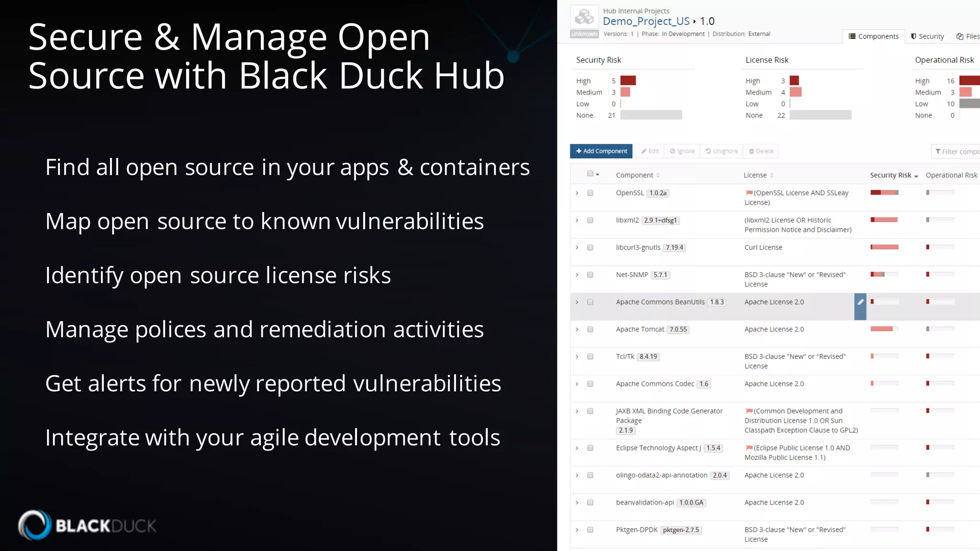Viewport: 980px width, 551px height.
Task: Click the Filter components input field
Action: [957, 152]
